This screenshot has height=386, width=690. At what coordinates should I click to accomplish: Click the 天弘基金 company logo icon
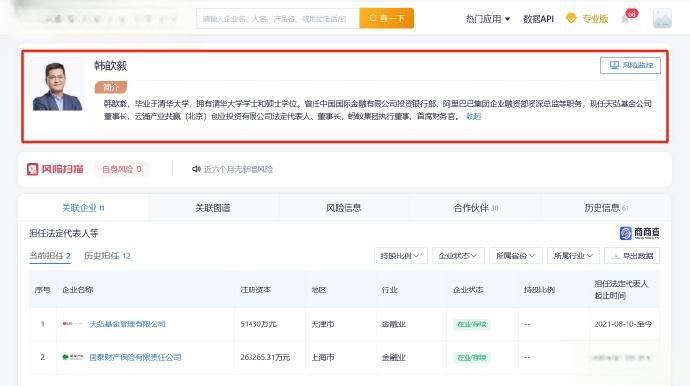tap(72, 324)
